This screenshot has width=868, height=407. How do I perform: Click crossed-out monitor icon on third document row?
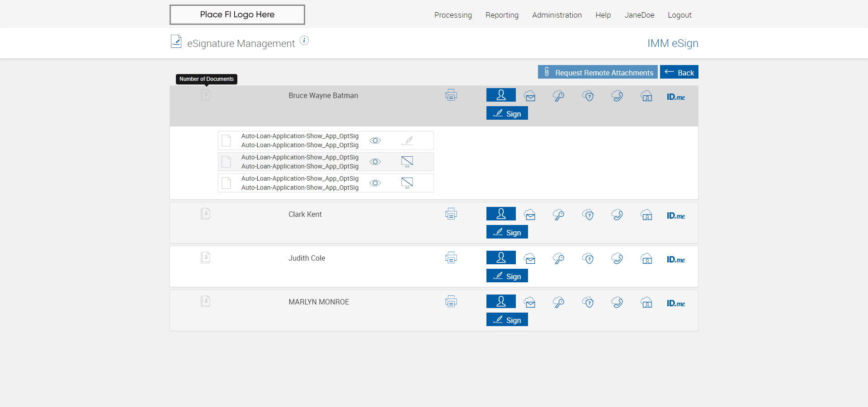tap(407, 183)
